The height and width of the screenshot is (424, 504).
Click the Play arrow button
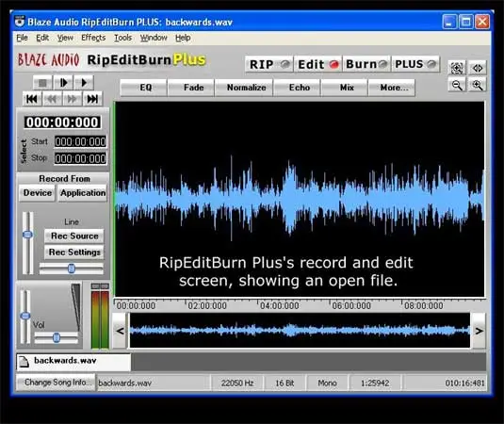pyautogui.click(x=84, y=83)
